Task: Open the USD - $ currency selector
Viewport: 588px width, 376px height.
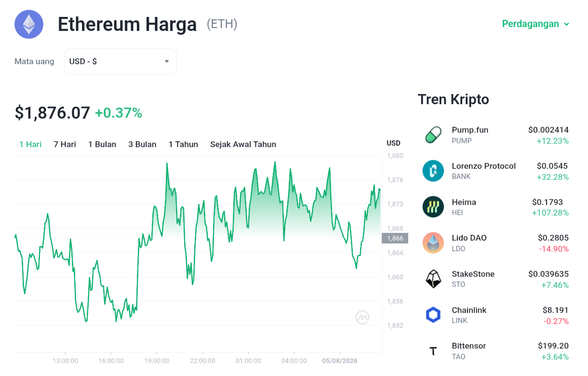Action: tap(120, 61)
